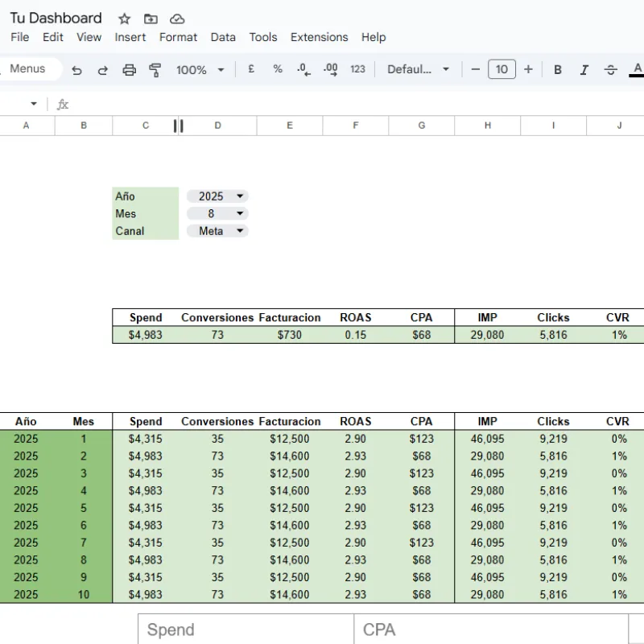Open the Insert menu
Viewport: 644px width, 644px height.
click(130, 37)
